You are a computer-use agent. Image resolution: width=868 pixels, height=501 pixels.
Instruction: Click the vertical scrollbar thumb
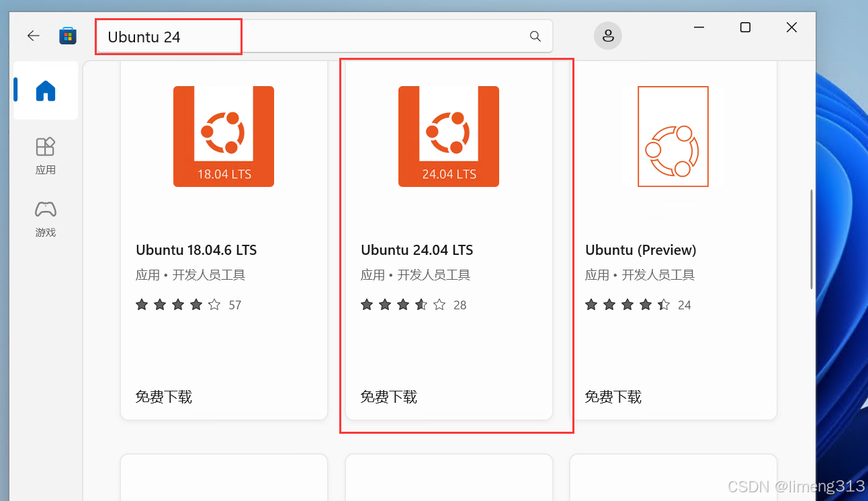(x=812, y=239)
